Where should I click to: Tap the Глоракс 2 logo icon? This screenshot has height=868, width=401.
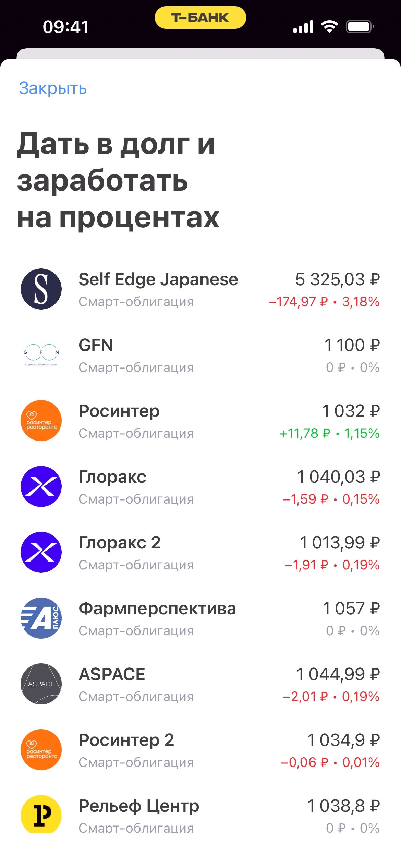tap(41, 552)
